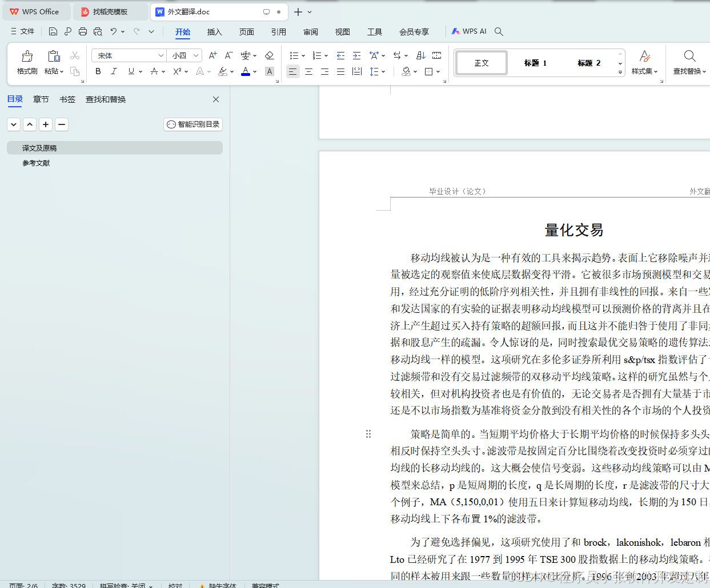710x588 pixels.
Task: Click the Print icon in quick access bar
Action: (82, 31)
